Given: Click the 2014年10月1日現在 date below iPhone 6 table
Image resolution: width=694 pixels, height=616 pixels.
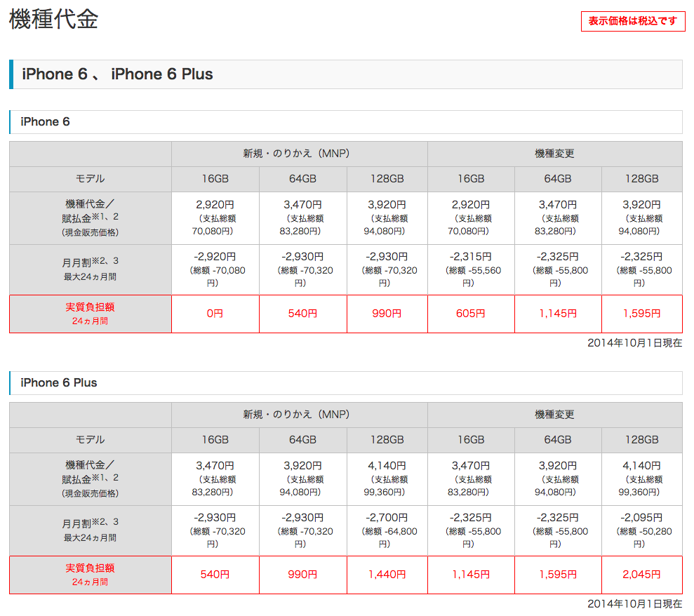Looking at the screenshot, I should (x=634, y=343).
